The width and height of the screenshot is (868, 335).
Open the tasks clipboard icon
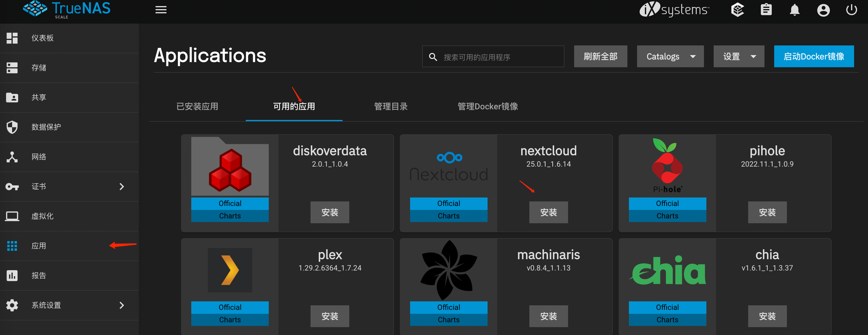(766, 10)
